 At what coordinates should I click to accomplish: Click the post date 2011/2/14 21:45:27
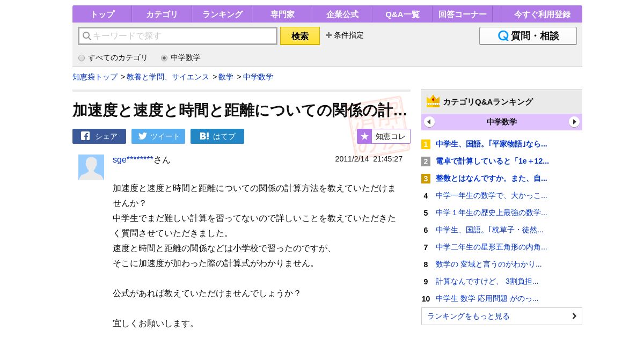point(369,159)
